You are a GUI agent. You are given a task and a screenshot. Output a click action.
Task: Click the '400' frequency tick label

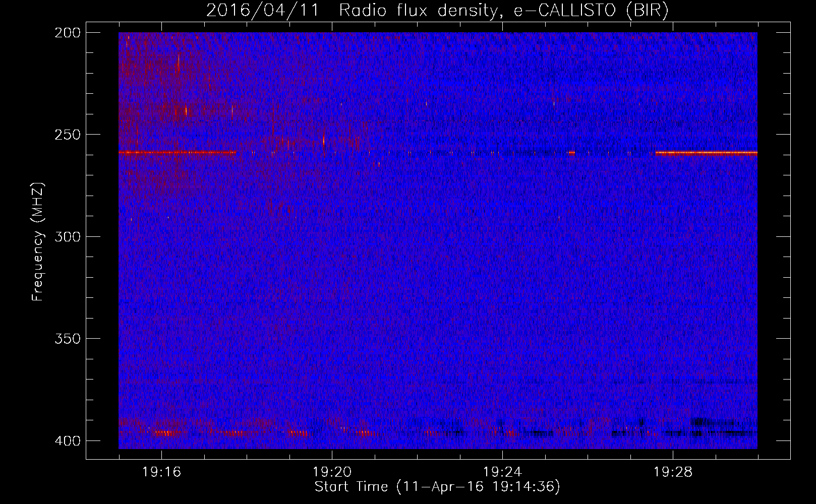[x=67, y=441]
